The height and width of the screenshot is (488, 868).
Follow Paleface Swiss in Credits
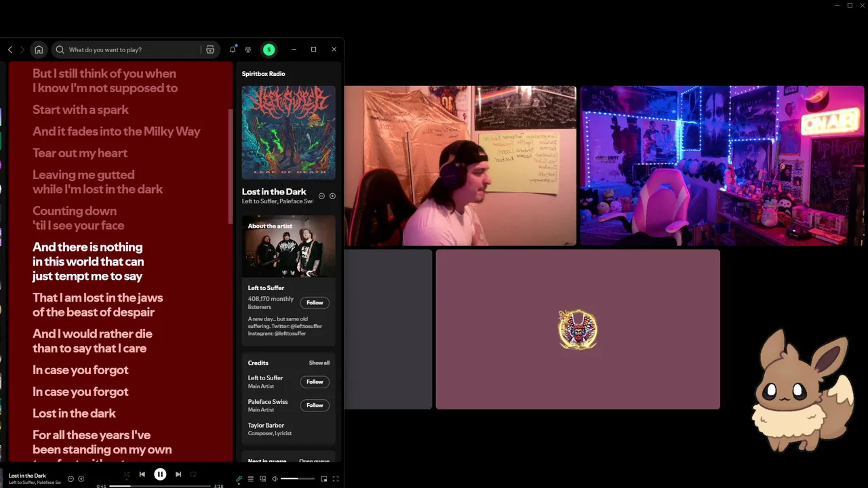(315, 405)
